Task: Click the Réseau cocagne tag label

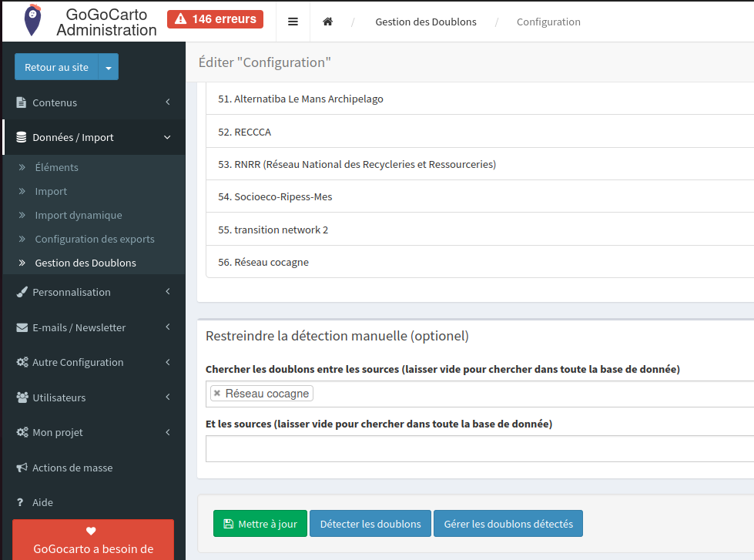Action: coord(267,394)
